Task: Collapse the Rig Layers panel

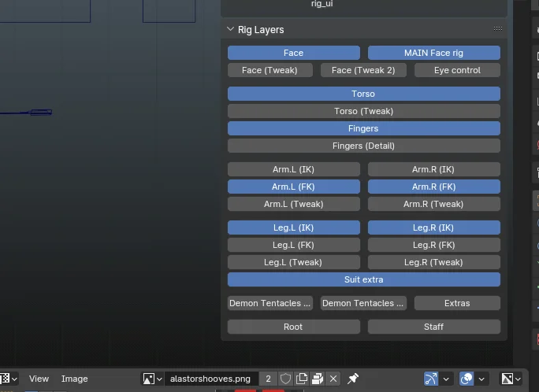Action: coord(230,30)
